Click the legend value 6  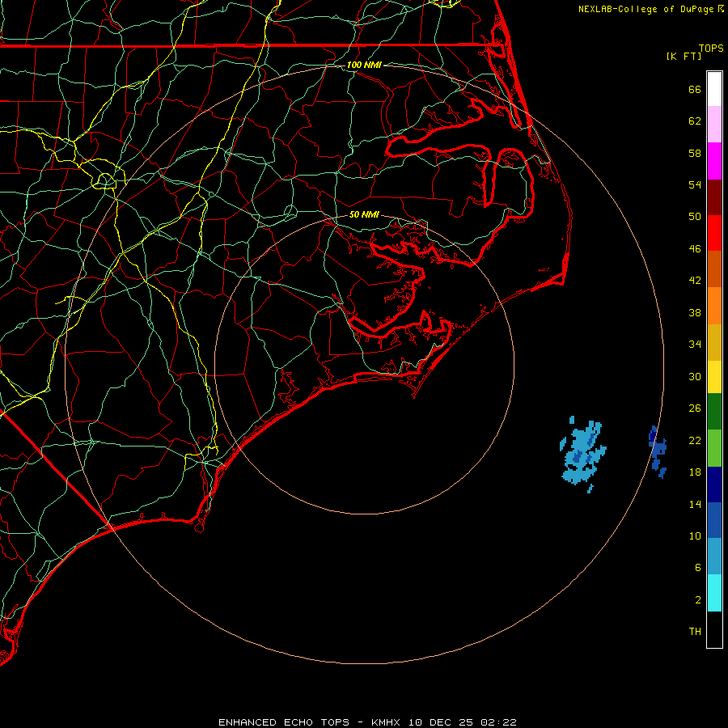click(698, 568)
